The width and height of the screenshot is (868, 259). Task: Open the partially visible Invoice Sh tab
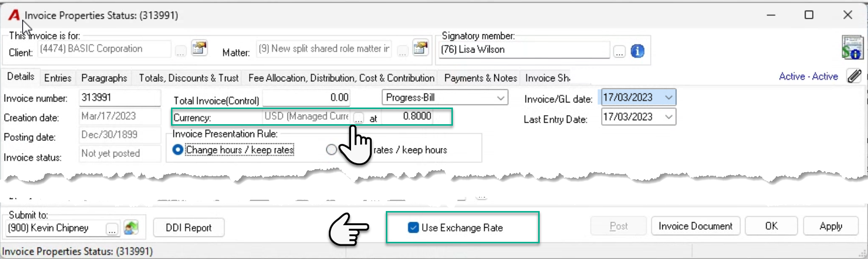[x=548, y=78]
